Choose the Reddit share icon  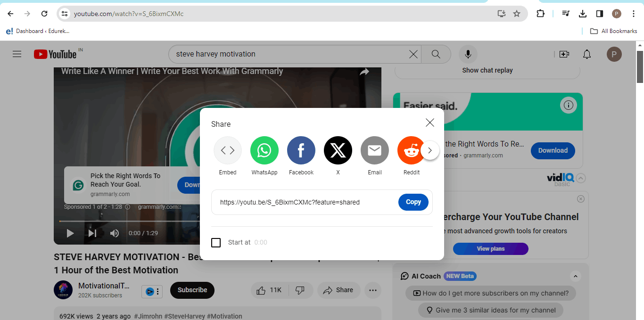(x=411, y=150)
